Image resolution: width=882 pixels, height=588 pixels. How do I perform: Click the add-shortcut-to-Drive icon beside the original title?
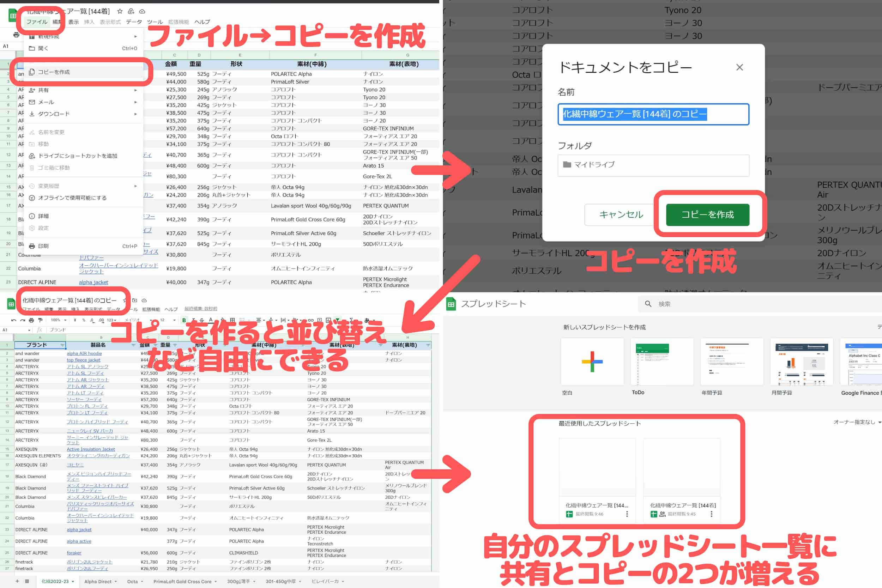pos(131,11)
